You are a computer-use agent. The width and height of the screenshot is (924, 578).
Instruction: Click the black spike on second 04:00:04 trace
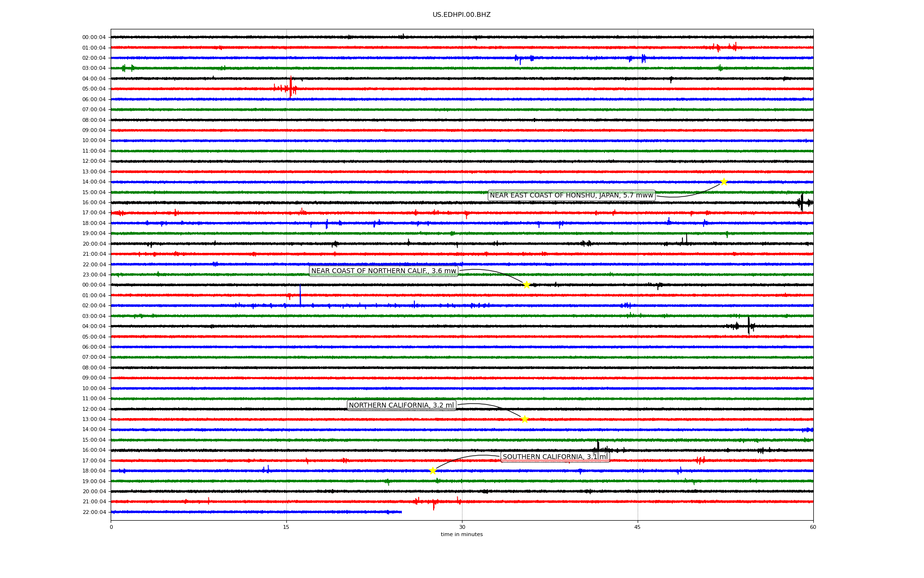click(748, 325)
